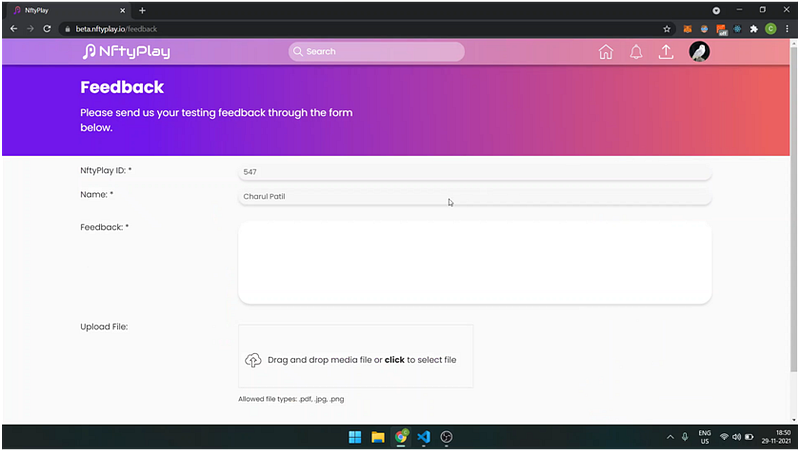
Task: Click the browser forward arrow
Action: click(30, 29)
